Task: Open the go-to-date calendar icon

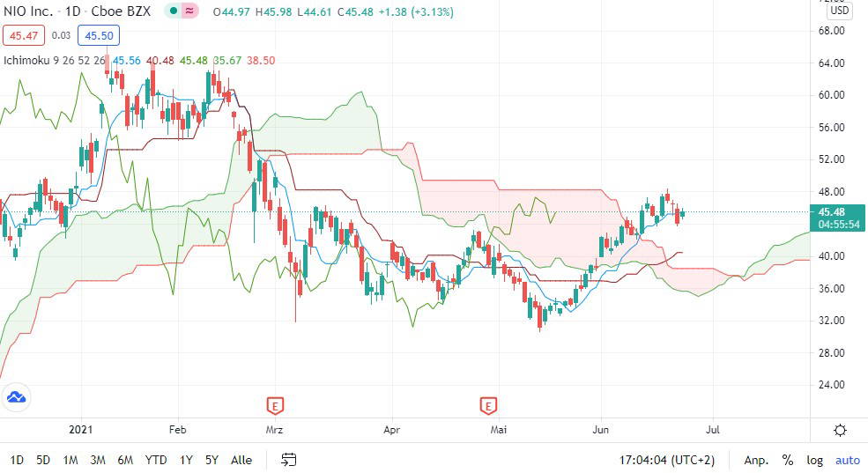Action: 288,459
